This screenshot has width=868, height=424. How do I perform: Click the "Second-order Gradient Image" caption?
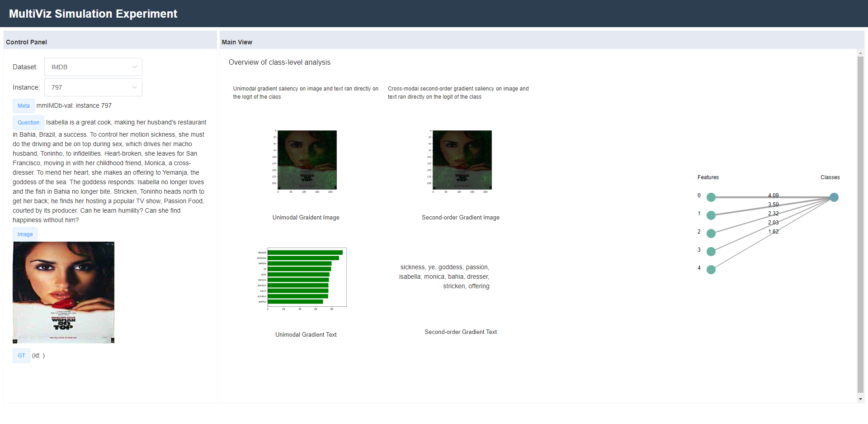[461, 218]
